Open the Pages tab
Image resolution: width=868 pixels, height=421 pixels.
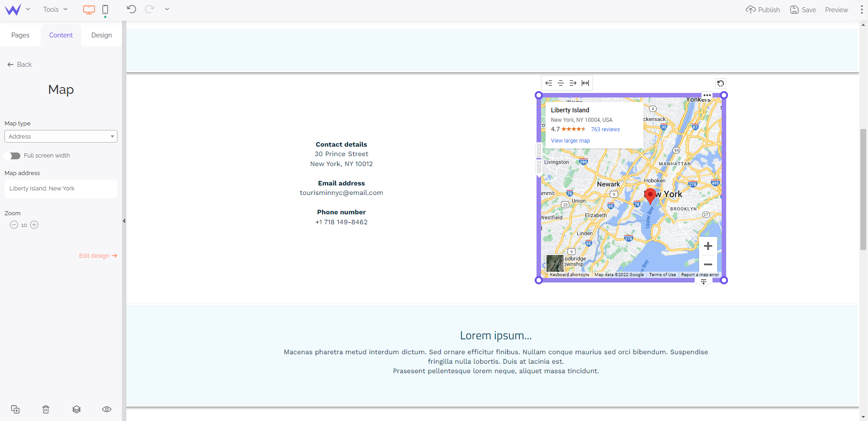20,35
